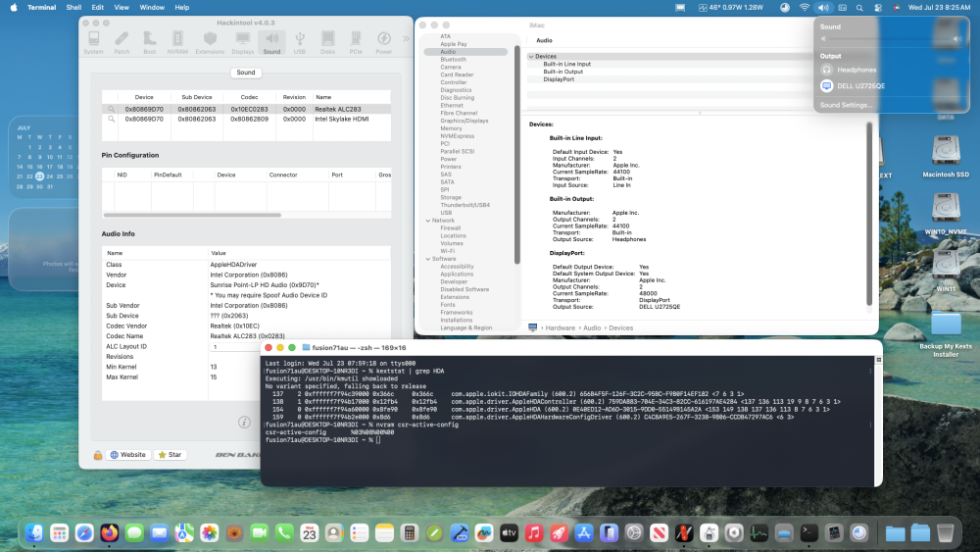Screen dimensions: 980x552
Task: Open the Hackintool Website button
Action: pyautogui.click(x=127, y=455)
